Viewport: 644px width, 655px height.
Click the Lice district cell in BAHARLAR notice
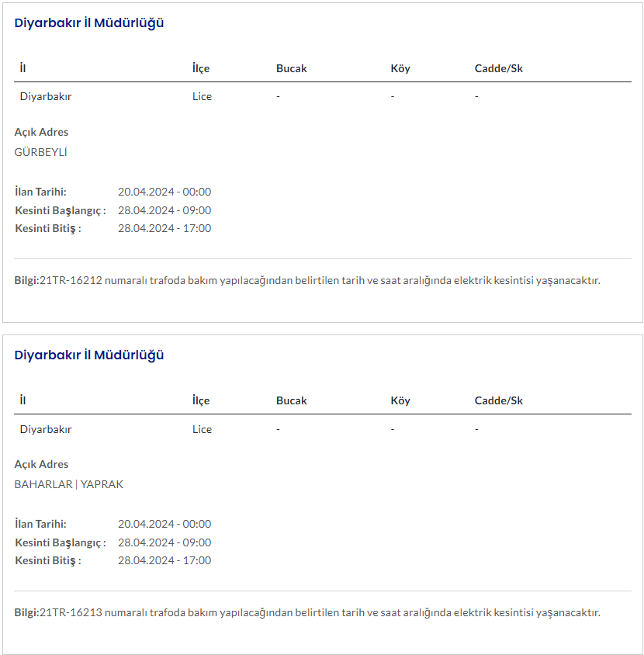click(x=202, y=429)
